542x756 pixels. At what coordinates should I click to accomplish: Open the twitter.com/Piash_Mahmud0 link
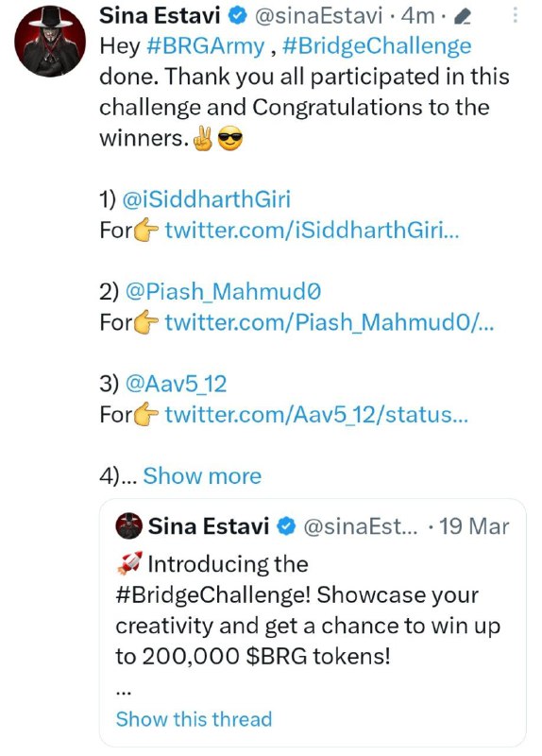tap(330, 322)
